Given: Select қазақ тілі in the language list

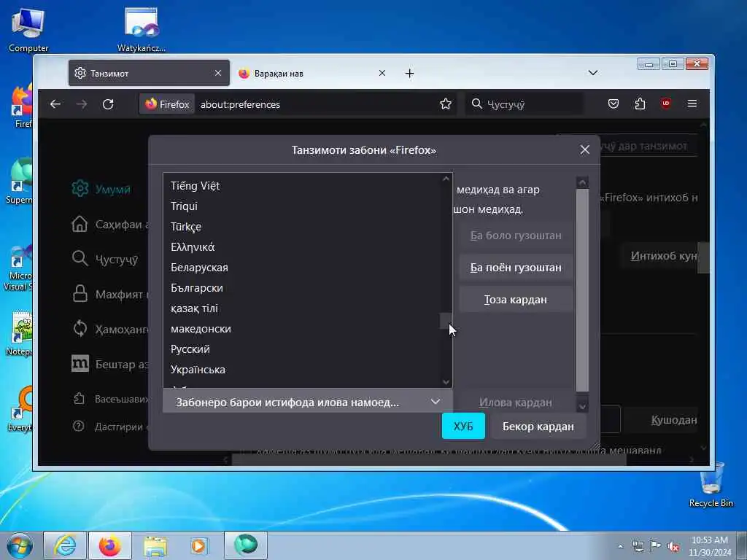Looking at the screenshot, I should coord(302,308).
